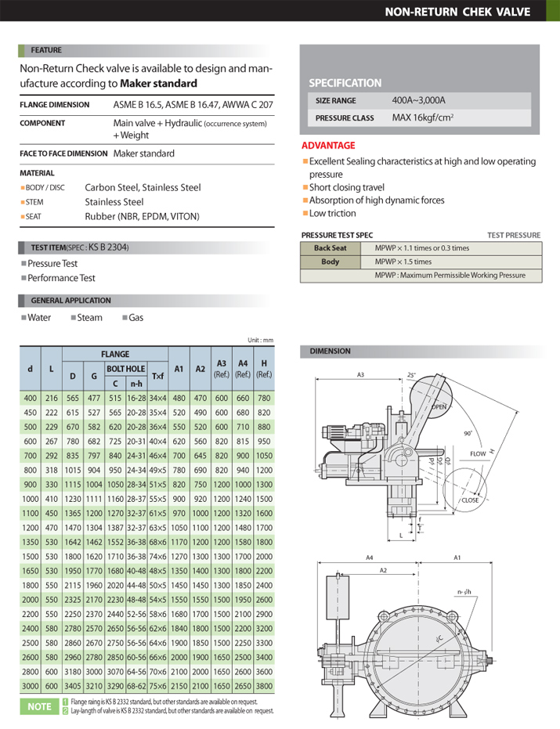Select the FLANGE DIMENSION label
Image resolution: width=560 pixels, height=729 pixels.
(x=54, y=105)
